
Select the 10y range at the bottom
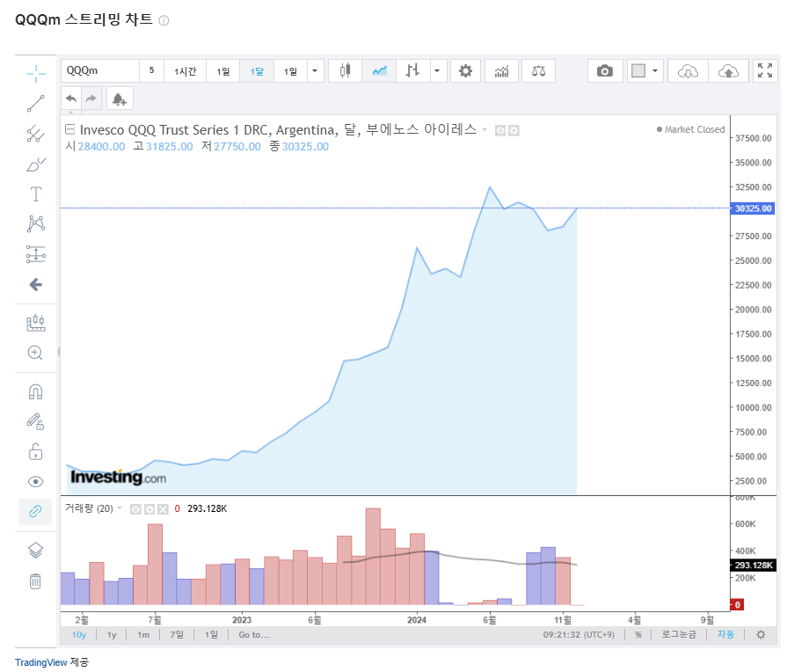coord(78,634)
